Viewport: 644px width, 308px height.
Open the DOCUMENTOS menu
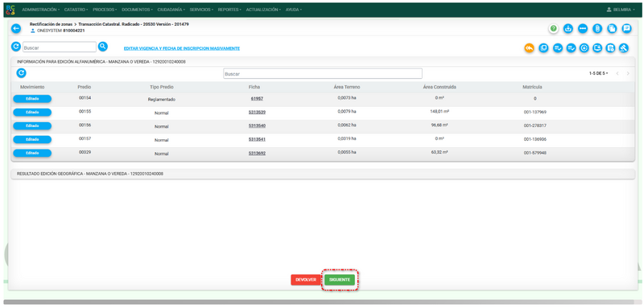click(137, 10)
